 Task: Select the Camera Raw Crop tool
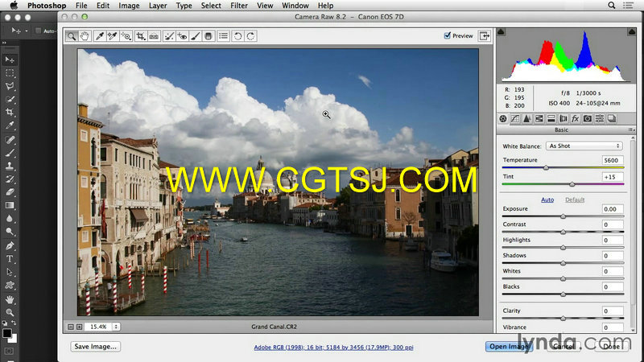pyautogui.click(x=140, y=36)
